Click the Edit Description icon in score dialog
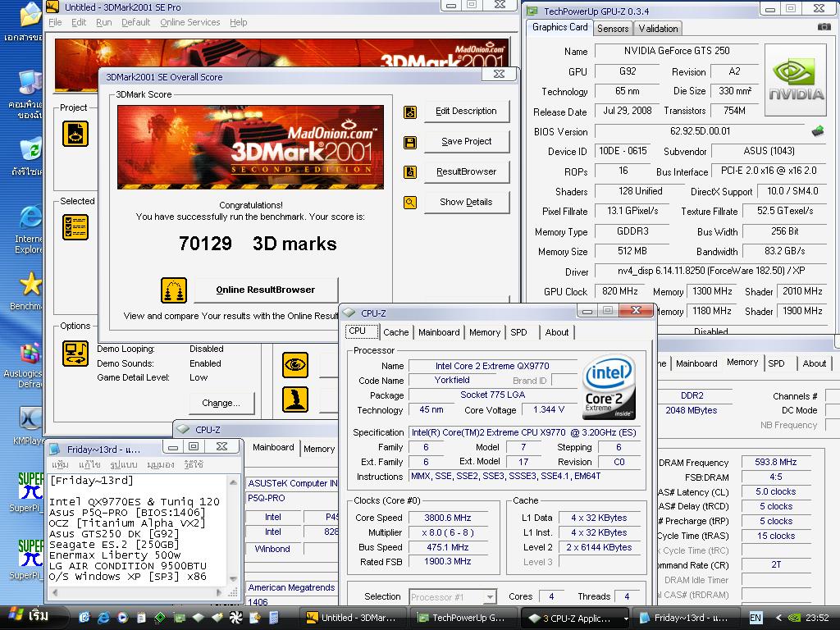The width and height of the screenshot is (840, 630). coord(410,112)
